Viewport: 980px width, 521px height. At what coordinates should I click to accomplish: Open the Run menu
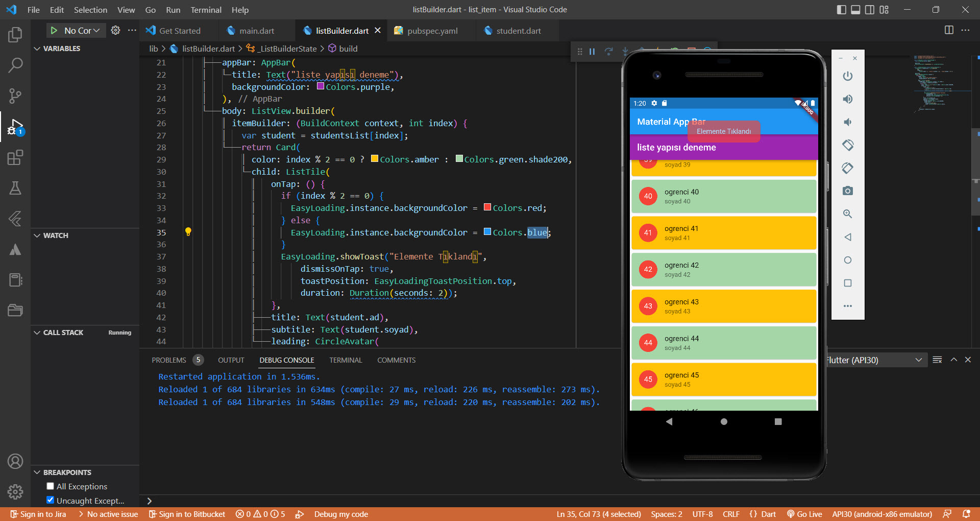[x=173, y=10]
